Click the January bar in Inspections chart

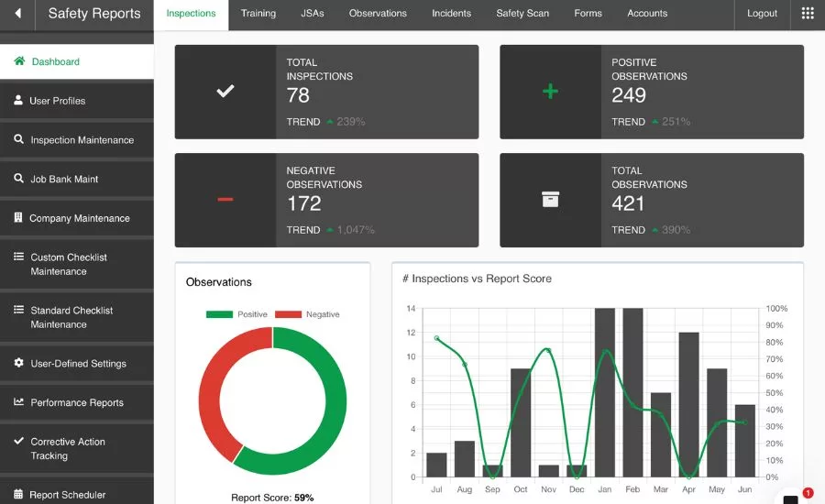[x=605, y=394]
